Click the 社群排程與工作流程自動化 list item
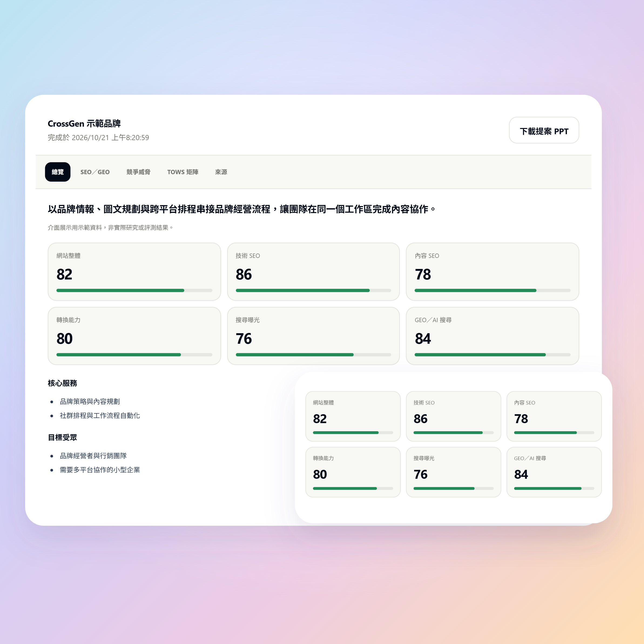 100,415
